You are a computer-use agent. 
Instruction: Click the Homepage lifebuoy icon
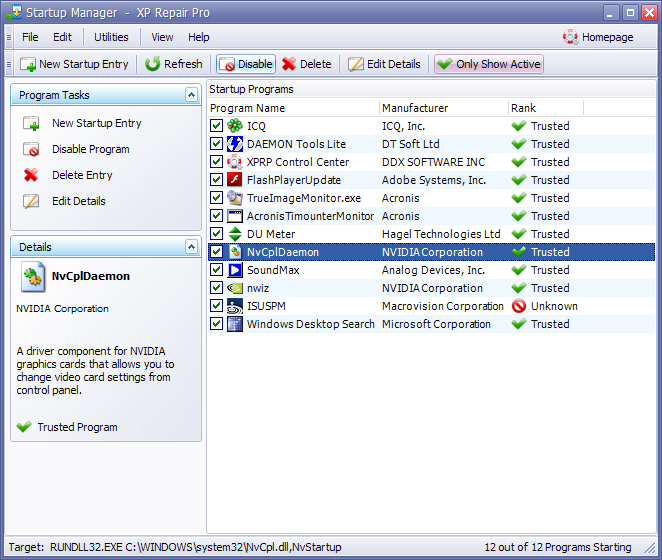click(x=570, y=37)
